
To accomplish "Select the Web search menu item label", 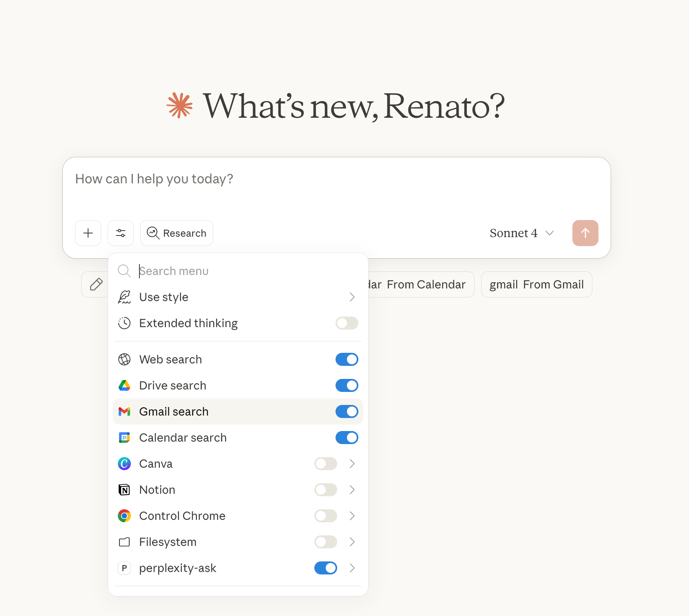I will tap(170, 359).
